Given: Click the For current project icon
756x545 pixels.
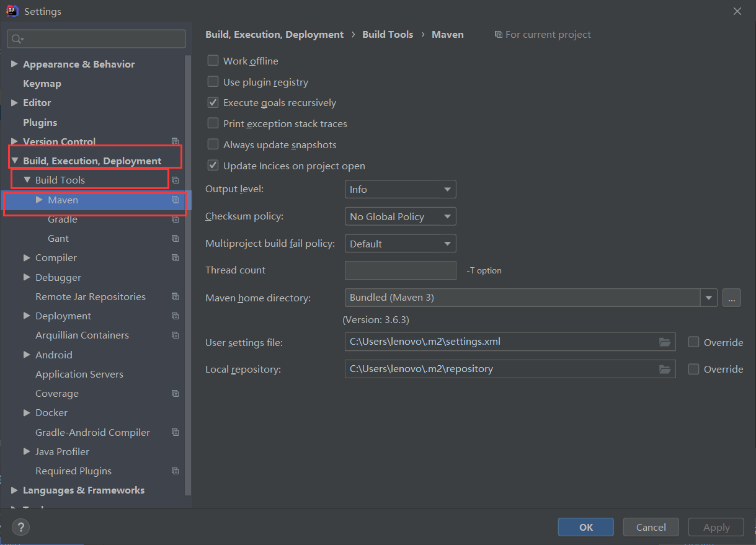Looking at the screenshot, I should (x=498, y=35).
